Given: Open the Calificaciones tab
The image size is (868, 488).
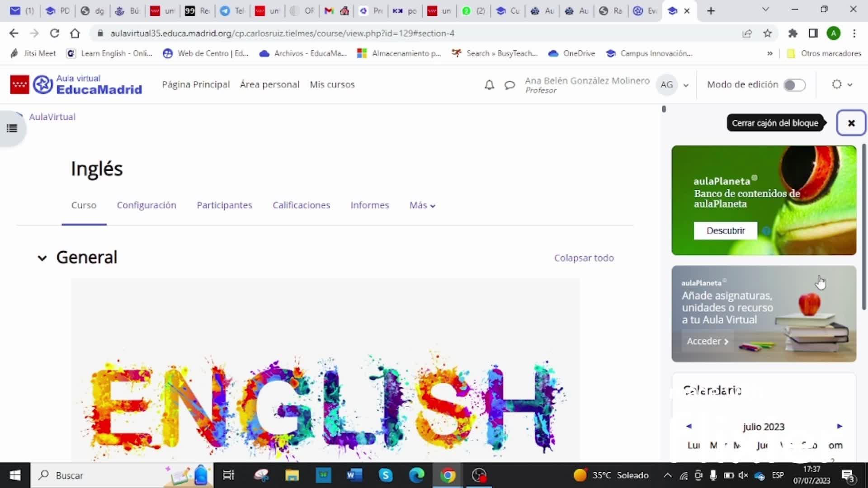Looking at the screenshot, I should tap(301, 206).
